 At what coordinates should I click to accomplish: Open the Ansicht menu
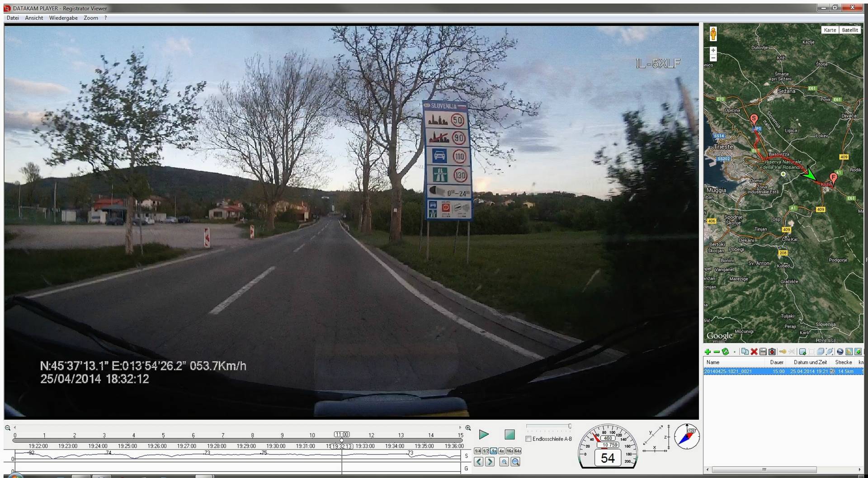pyautogui.click(x=34, y=18)
